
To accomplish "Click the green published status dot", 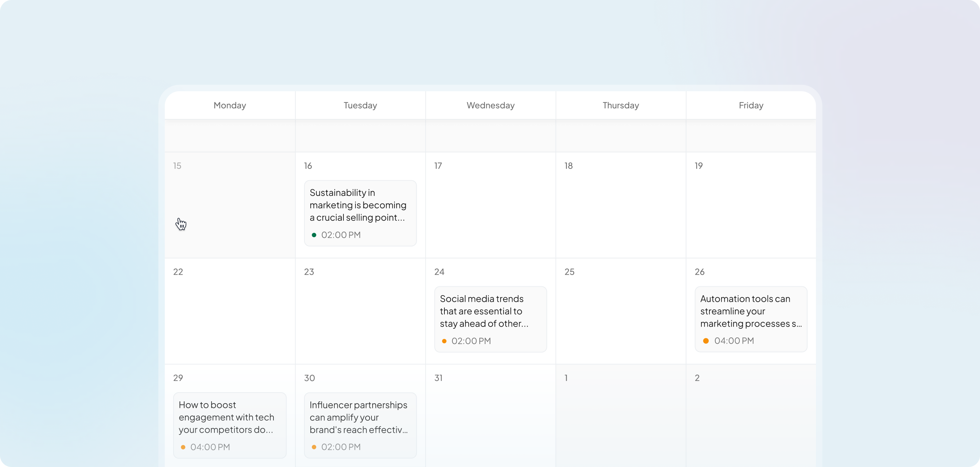I will tap(314, 235).
